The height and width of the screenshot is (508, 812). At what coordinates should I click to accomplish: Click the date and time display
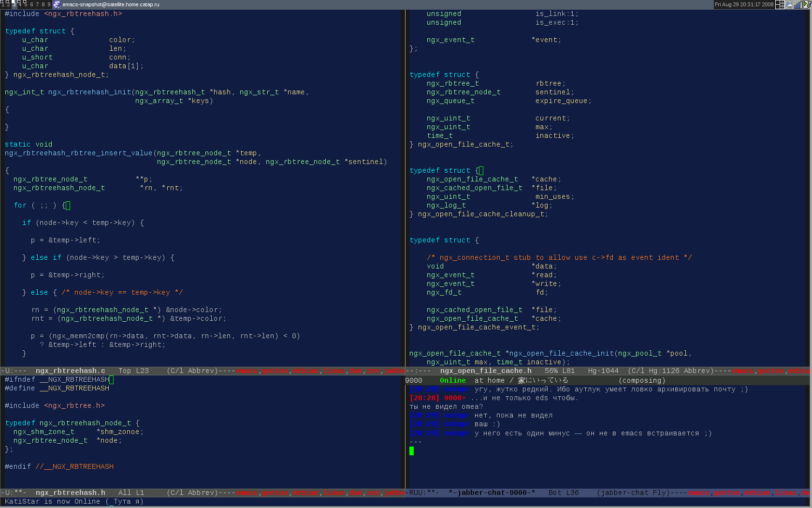coord(744,4)
